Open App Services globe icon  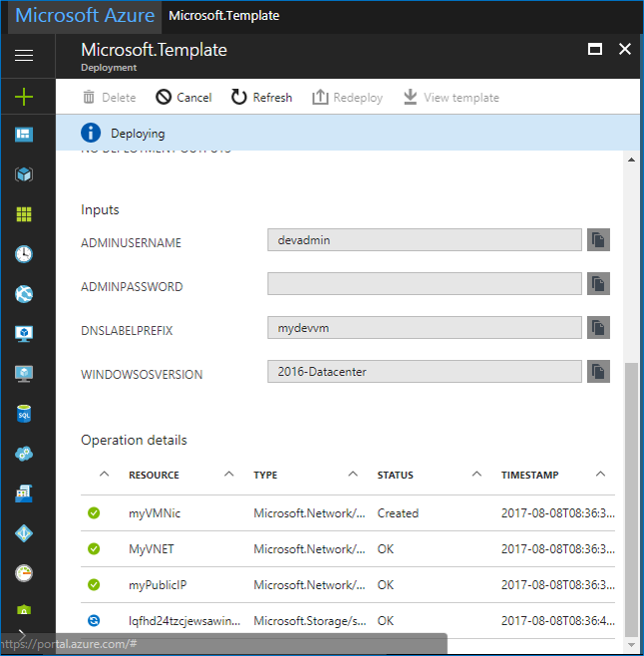tap(24, 294)
